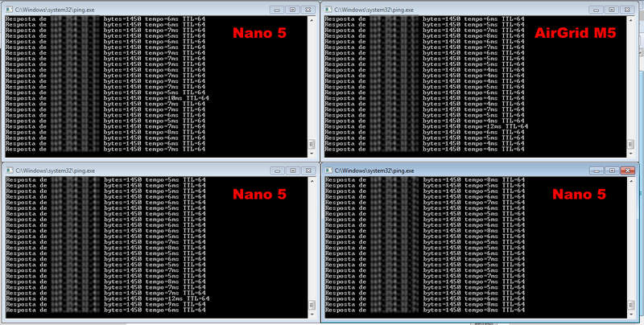Close the Nano 5 window showing the 12ms reply

pos(308,171)
